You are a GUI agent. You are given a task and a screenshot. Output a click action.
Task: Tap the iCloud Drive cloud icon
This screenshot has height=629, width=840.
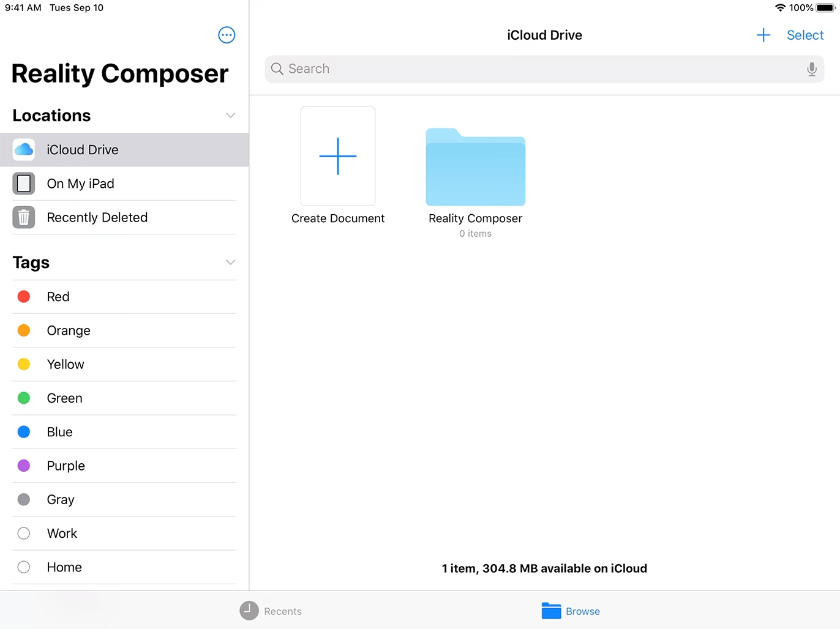24,149
